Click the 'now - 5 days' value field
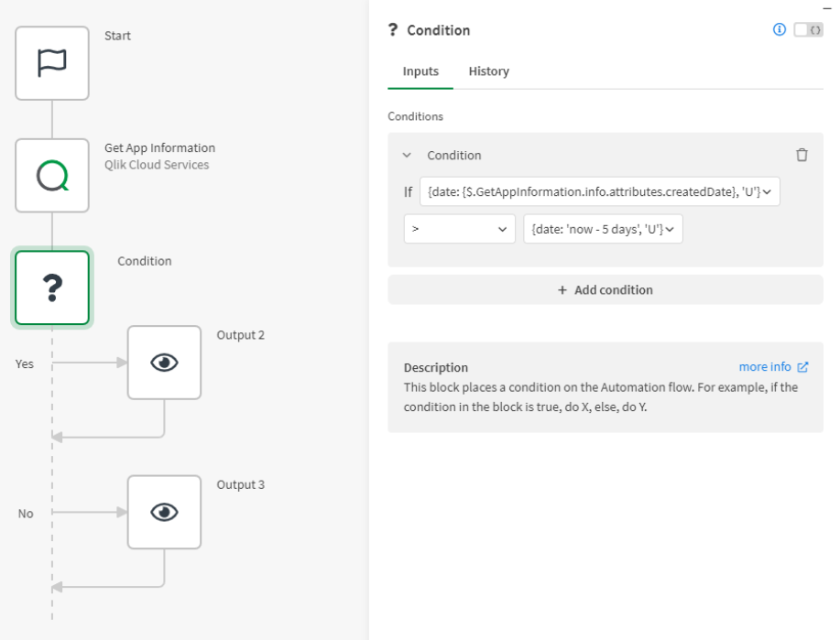This screenshot has height=640, width=840. tap(603, 229)
